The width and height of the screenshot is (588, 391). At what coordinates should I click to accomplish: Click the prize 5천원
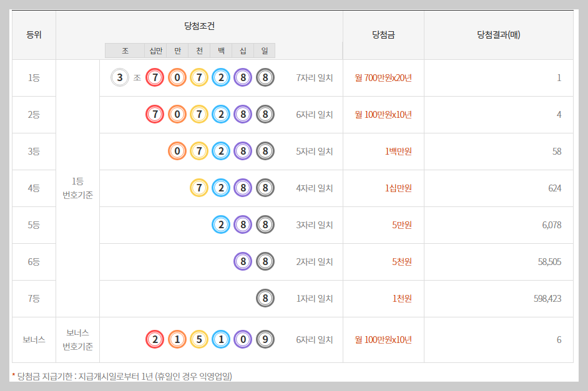[x=402, y=262]
